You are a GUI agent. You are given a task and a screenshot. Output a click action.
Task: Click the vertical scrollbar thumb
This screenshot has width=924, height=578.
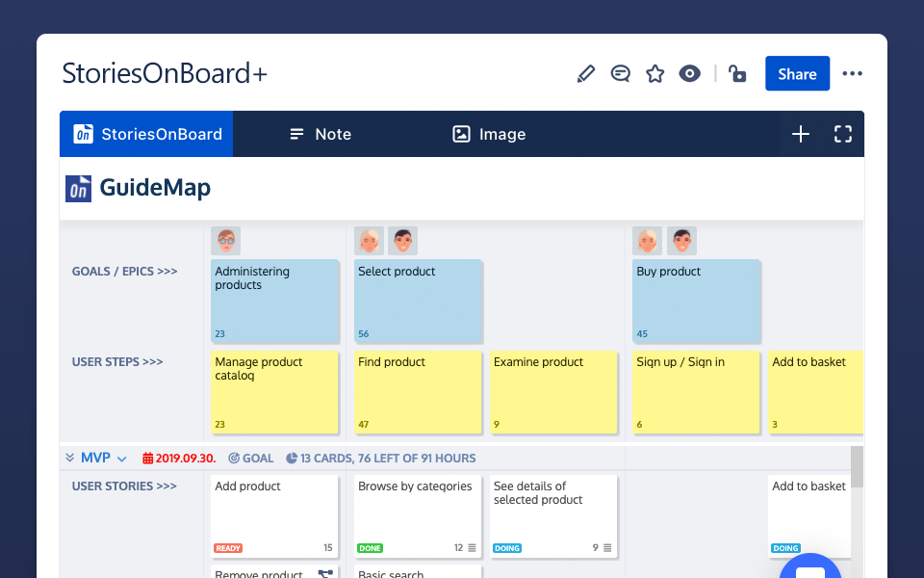point(857,466)
